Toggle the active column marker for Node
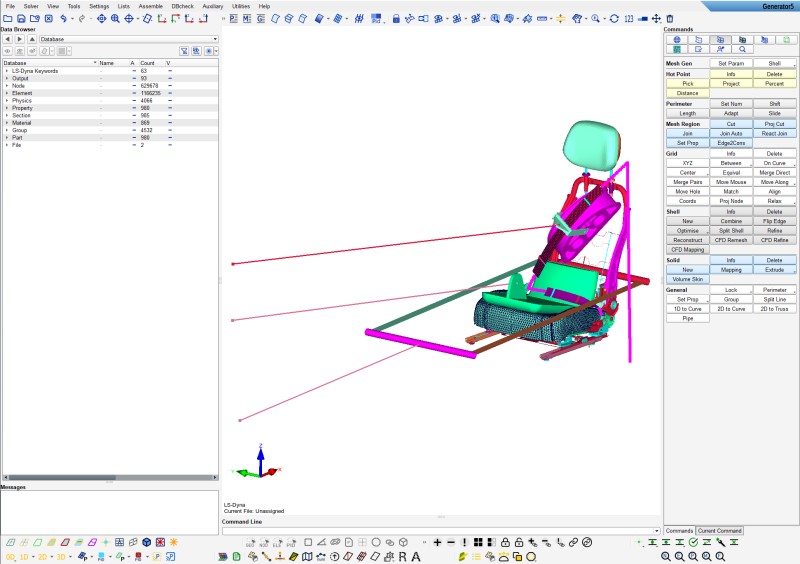The height and width of the screenshot is (564, 800). coord(133,85)
